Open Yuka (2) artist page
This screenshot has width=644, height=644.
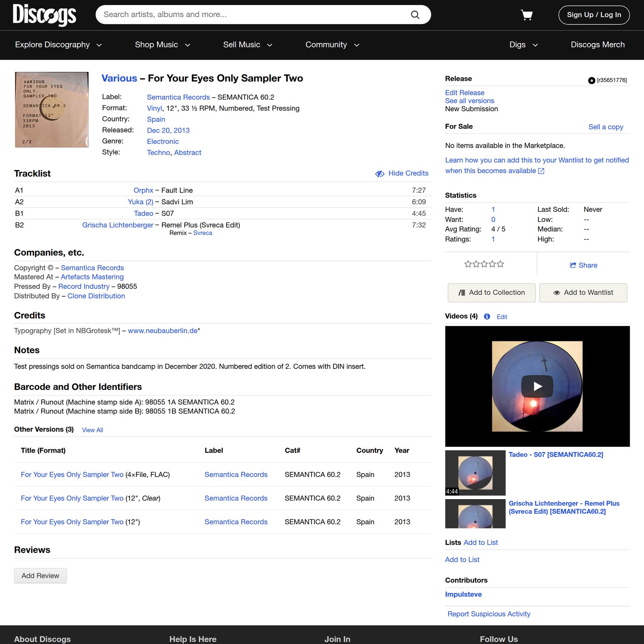pyautogui.click(x=140, y=202)
